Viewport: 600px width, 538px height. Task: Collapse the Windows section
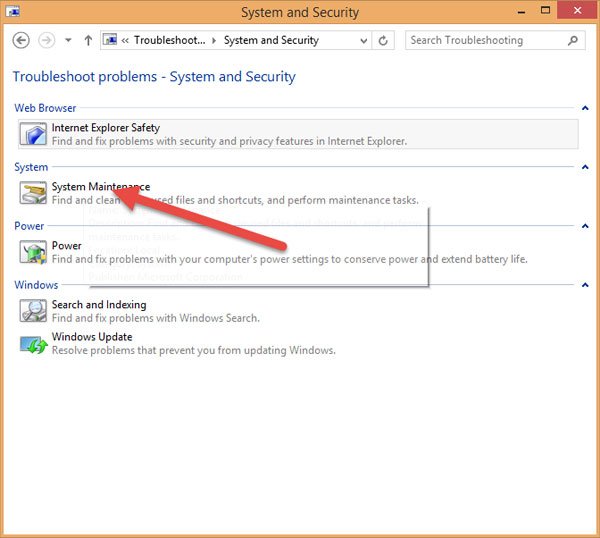[585, 285]
